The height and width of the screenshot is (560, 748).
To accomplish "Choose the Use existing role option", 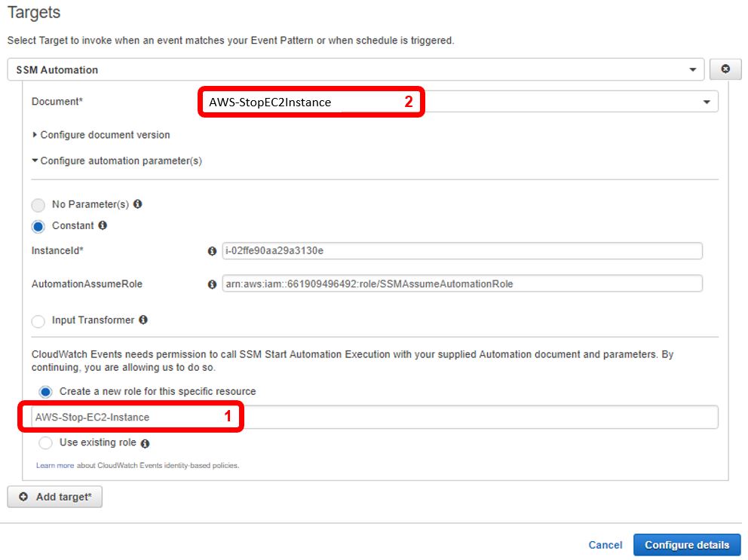I will pos(46,443).
